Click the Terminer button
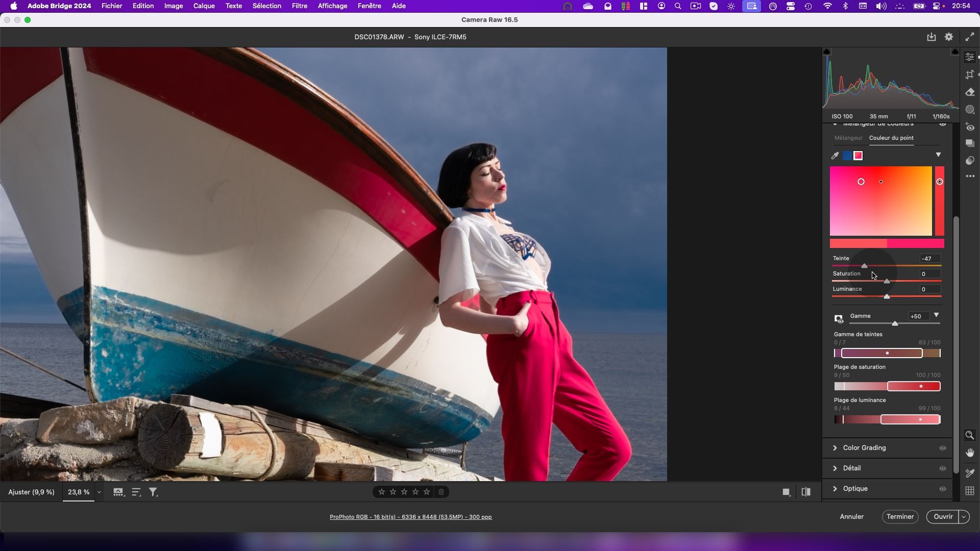Image resolution: width=980 pixels, height=551 pixels. (900, 517)
